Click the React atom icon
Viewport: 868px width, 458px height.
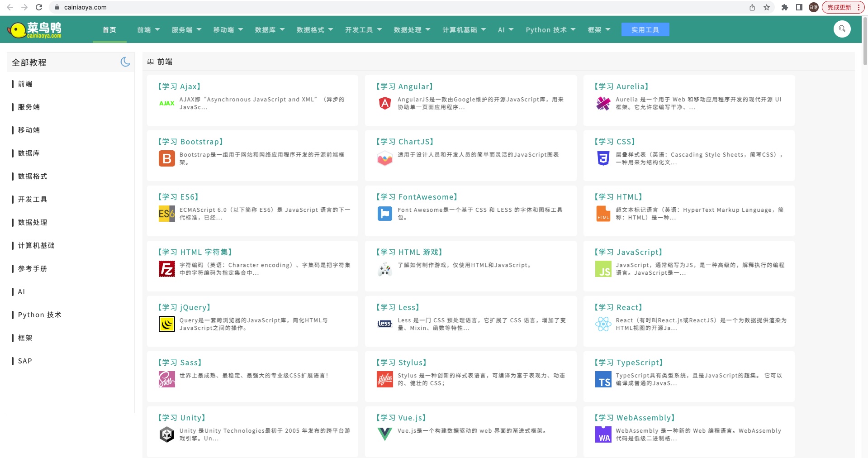[x=603, y=324]
